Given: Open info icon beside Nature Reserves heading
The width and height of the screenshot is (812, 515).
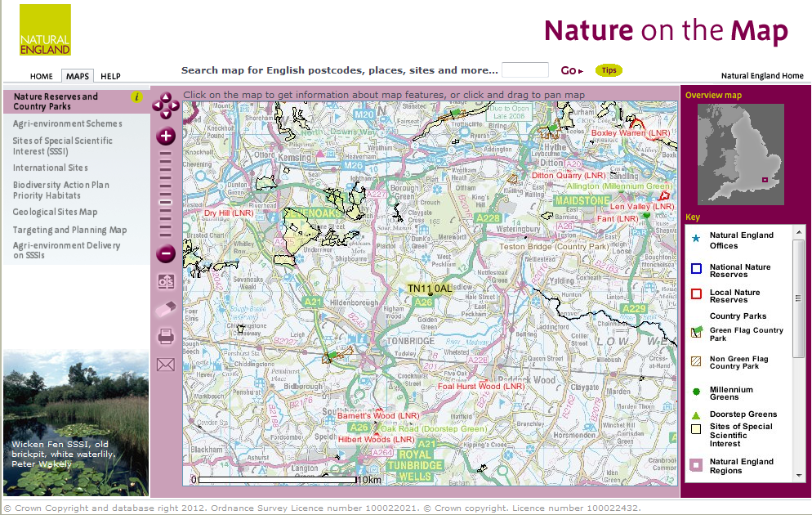Looking at the screenshot, I should 136,97.
